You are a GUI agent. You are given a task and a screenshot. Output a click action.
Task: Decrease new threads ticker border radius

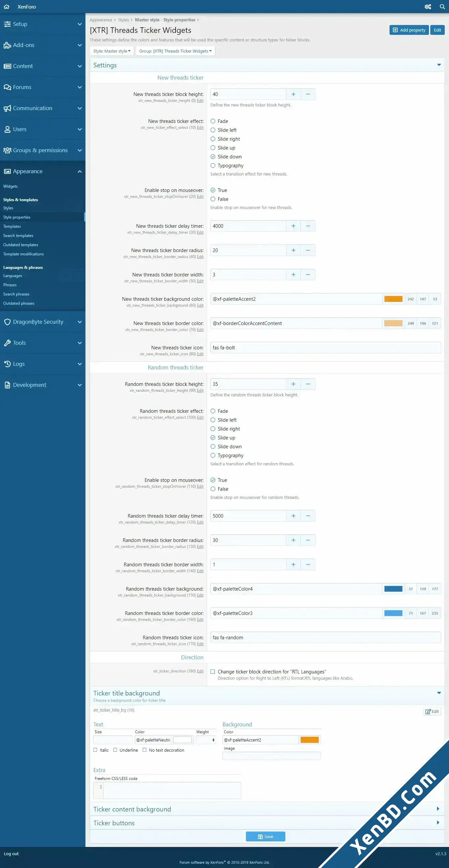point(308,250)
